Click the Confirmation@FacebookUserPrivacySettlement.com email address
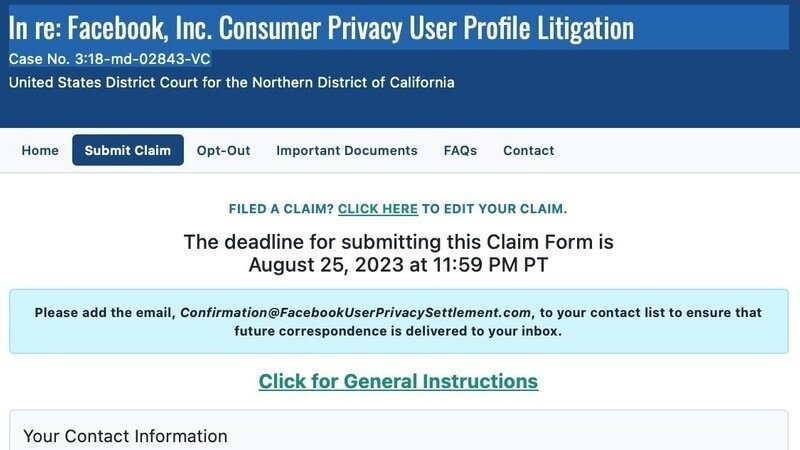 [x=356, y=313]
